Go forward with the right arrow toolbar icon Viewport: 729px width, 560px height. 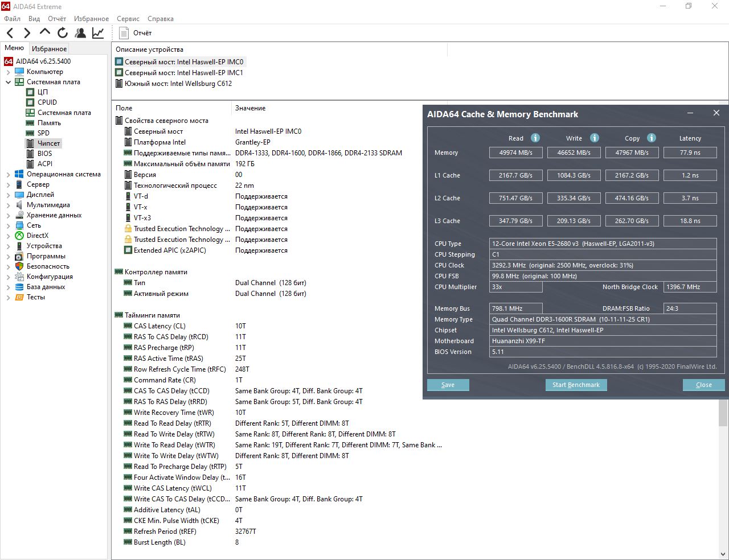pyautogui.click(x=27, y=33)
